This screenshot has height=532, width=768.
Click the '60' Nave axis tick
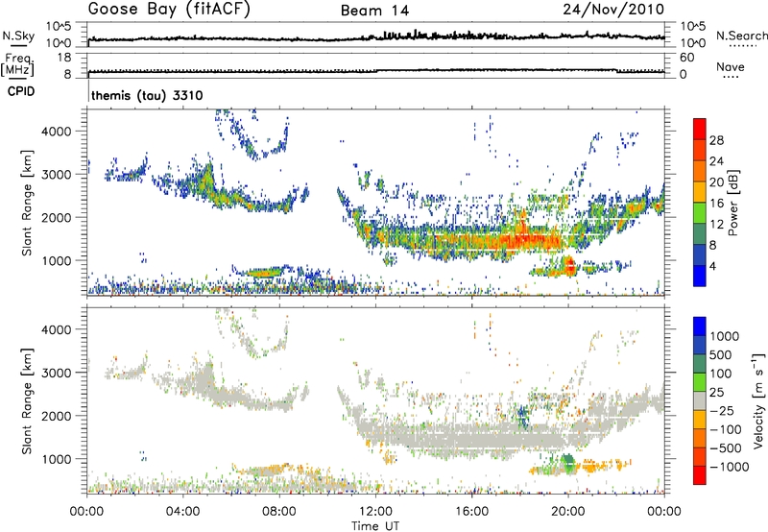tap(686, 58)
